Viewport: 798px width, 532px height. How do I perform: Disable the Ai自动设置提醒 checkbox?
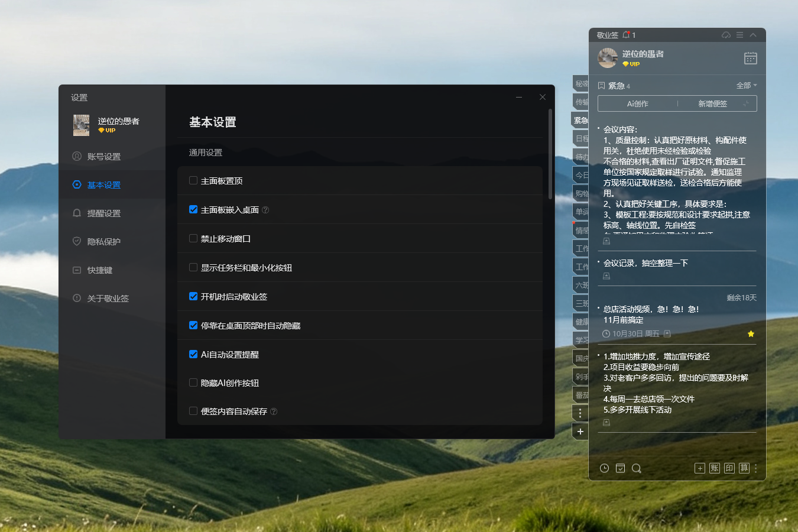click(x=193, y=354)
